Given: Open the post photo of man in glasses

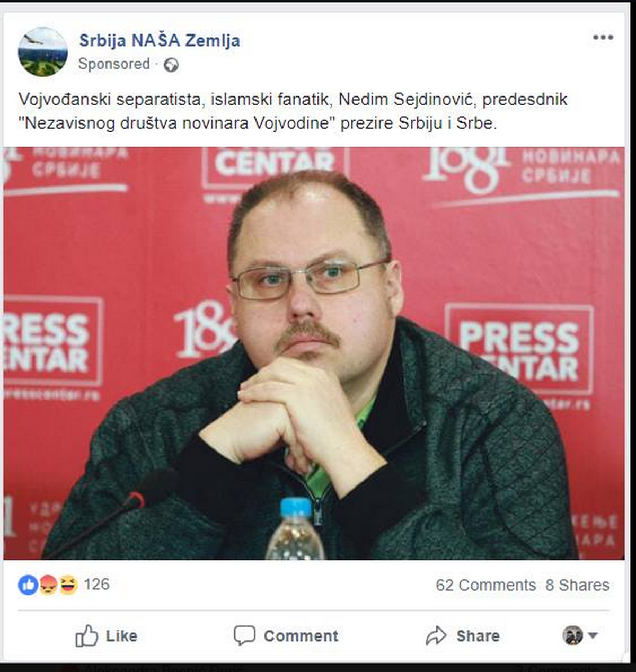Looking at the screenshot, I should pyautogui.click(x=314, y=353).
